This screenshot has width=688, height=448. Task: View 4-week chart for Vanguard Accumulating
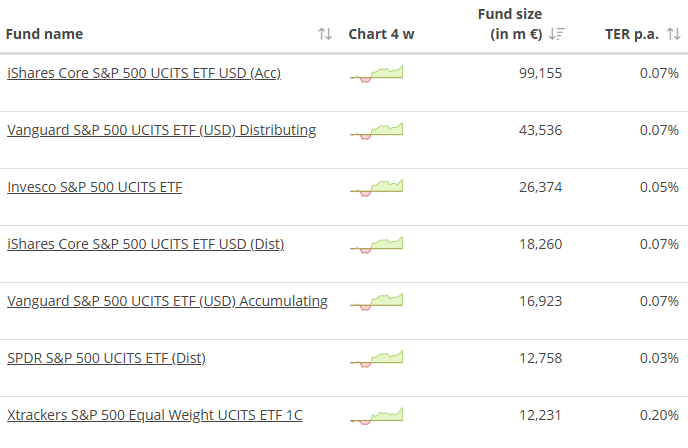click(x=377, y=301)
